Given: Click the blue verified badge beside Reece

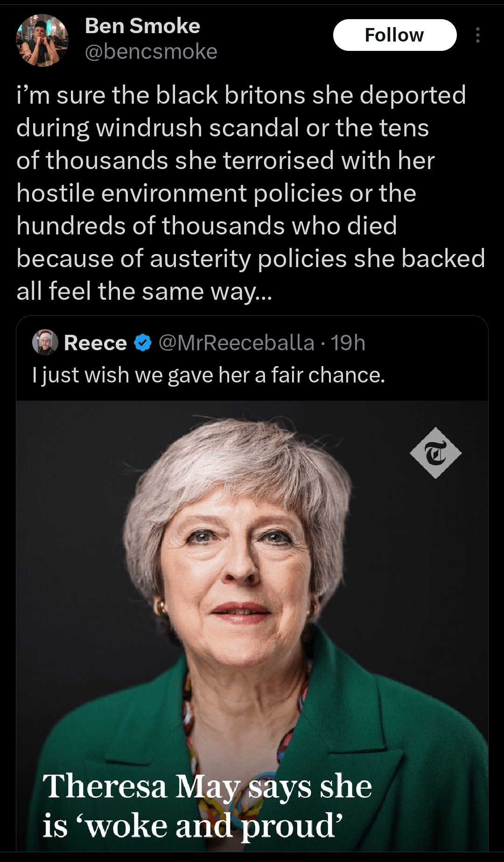Looking at the screenshot, I should 143,343.
